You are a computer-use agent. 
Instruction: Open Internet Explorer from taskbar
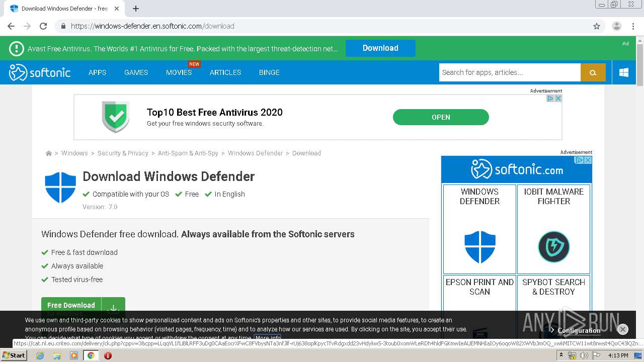40,355
